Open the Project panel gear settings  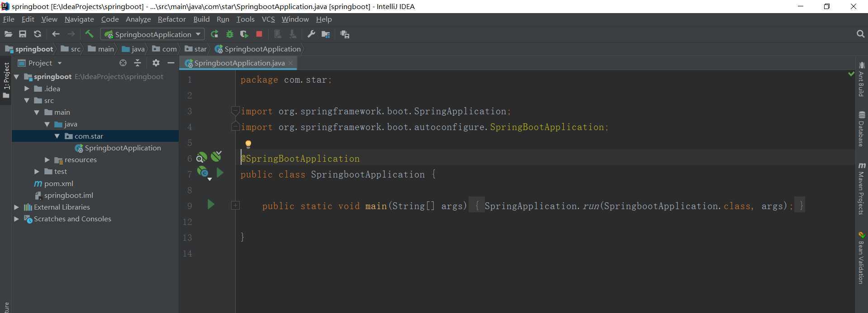click(156, 63)
